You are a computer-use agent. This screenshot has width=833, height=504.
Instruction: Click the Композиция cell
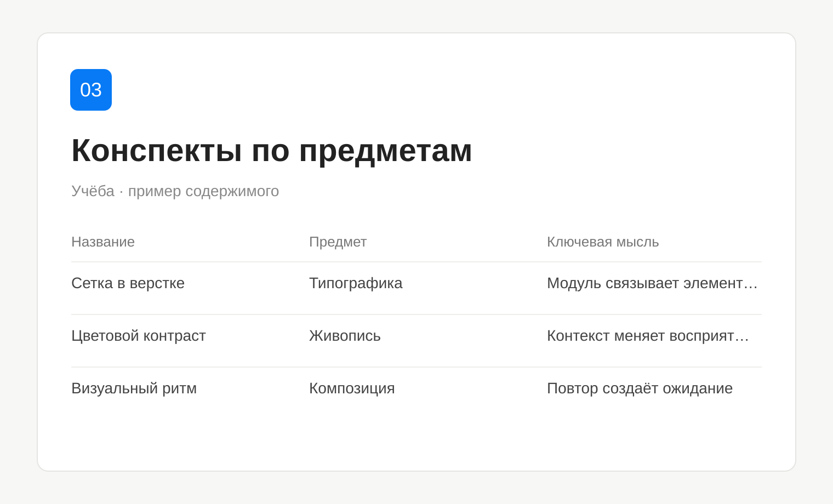point(352,388)
